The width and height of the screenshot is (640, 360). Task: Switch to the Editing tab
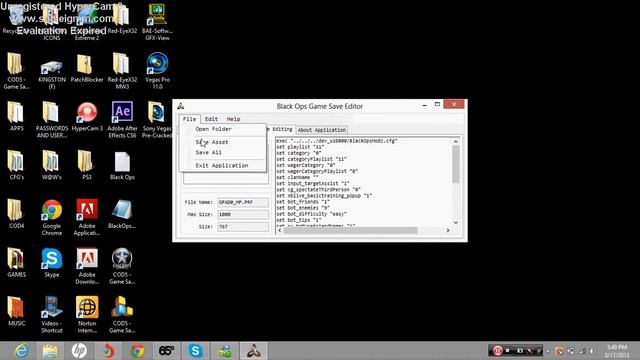click(x=282, y=129)
